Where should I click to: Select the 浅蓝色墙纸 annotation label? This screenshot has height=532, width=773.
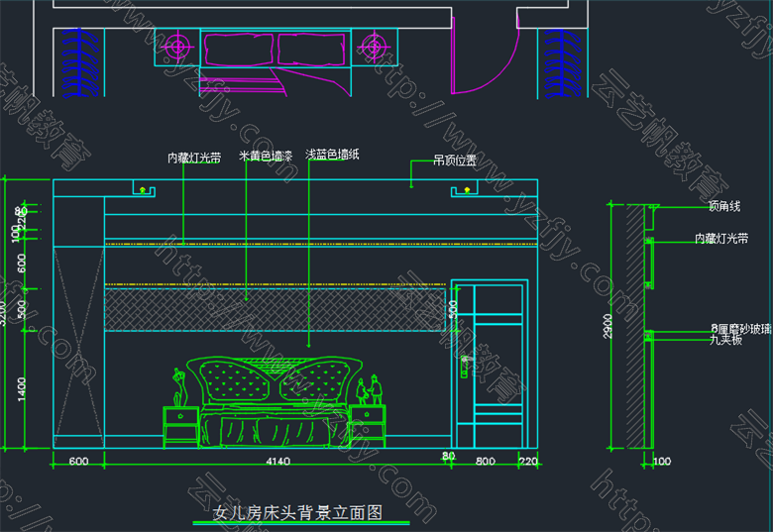[332, 155]
